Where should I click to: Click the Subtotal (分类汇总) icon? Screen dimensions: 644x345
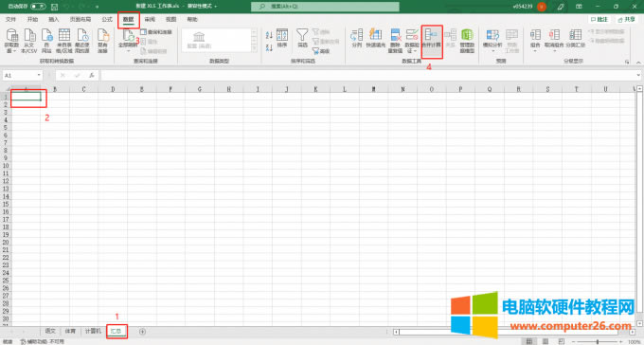click(x=576, y=38)
